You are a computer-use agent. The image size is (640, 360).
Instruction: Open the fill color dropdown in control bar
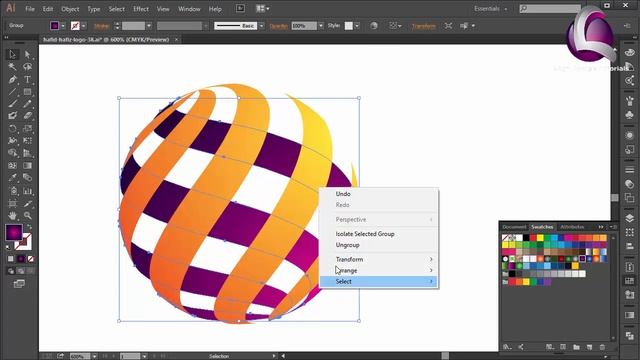[x=63, y=26]
